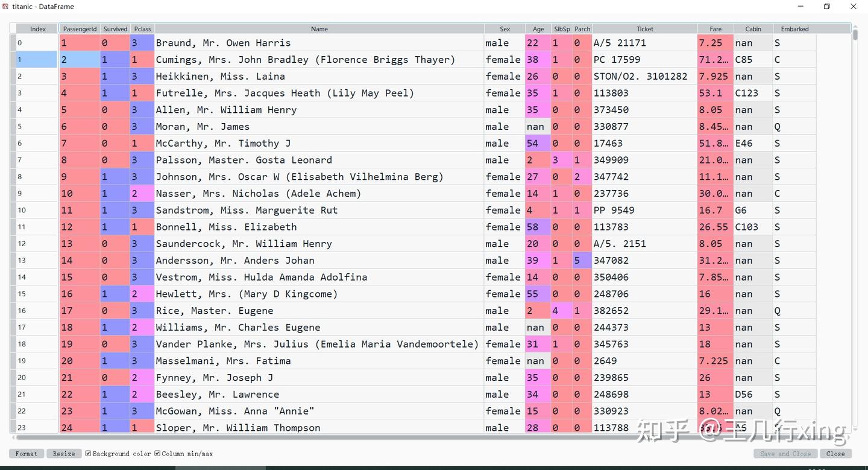Click the cabin cell "D56"
Viewport: 868px width, 470px height.
[753, 395]
